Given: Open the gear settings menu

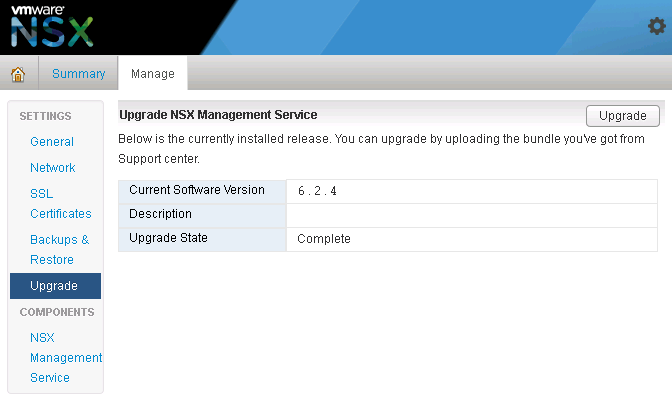Looking at the screenshot, I should 656,27.
